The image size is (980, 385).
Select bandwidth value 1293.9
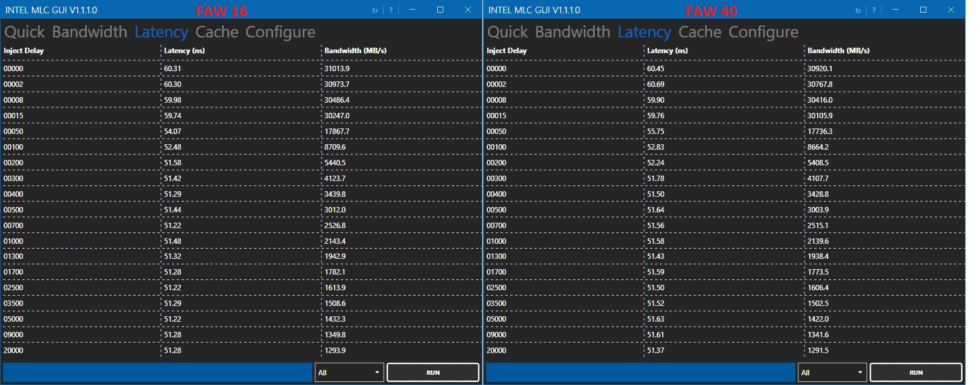(x=335, y=351)
